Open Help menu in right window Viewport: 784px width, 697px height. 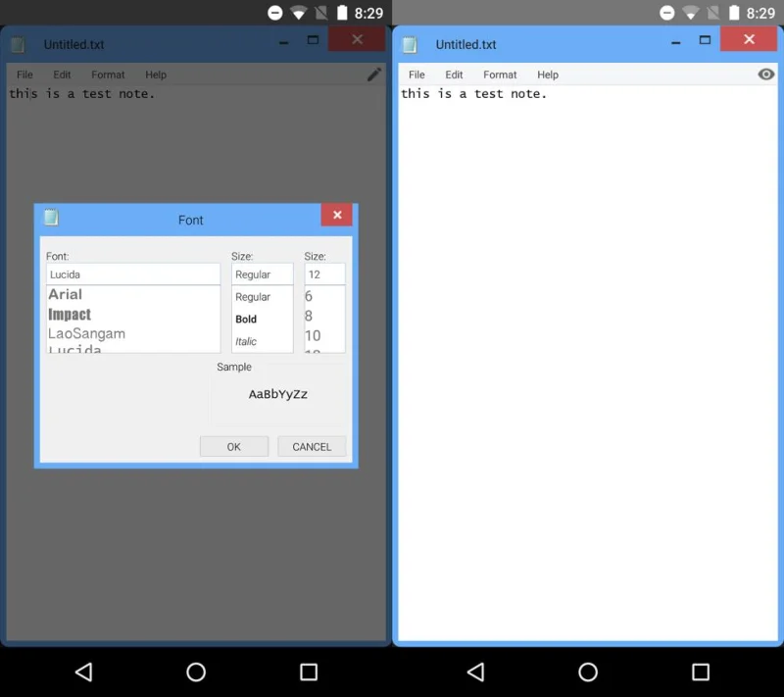click(x=548, y=75)
